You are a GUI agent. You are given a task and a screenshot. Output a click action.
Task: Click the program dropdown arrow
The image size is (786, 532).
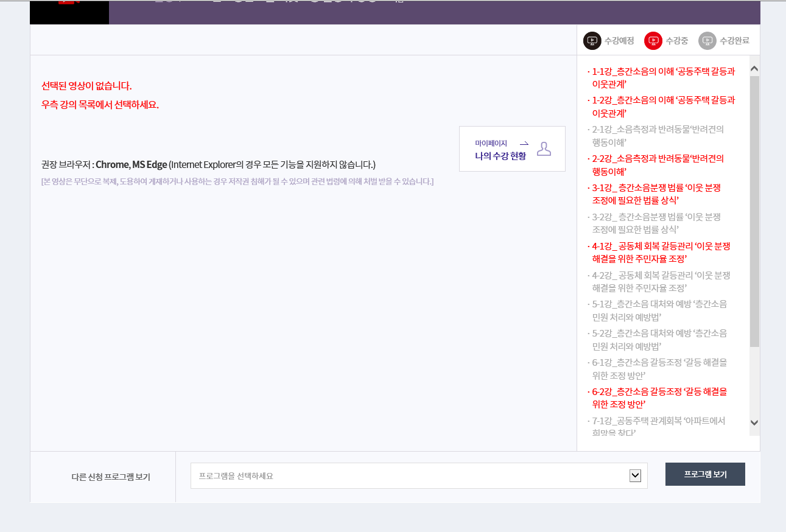click(635, 475)
